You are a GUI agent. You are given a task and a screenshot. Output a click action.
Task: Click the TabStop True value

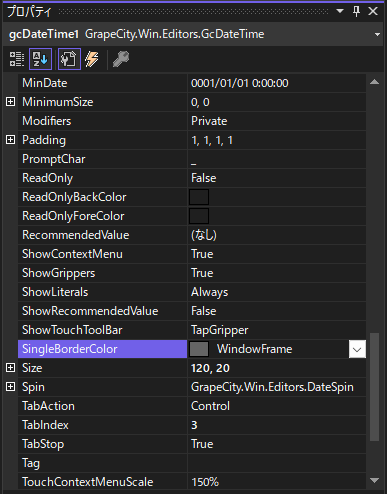tap(202, 444)
